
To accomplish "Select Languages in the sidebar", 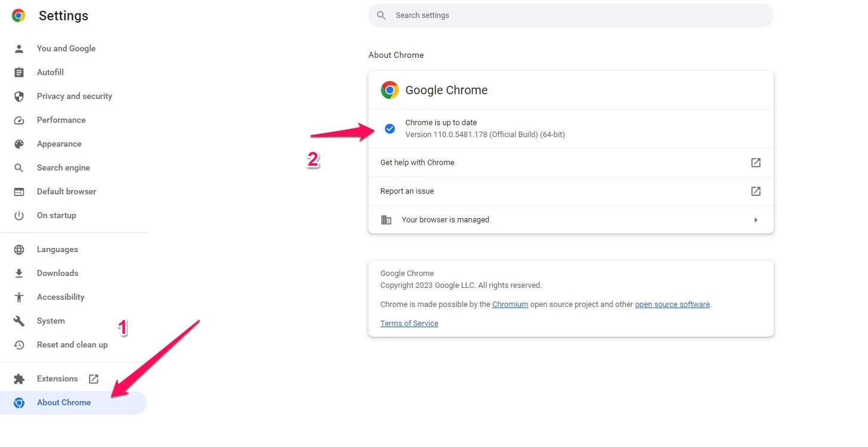I will point(57,249).
